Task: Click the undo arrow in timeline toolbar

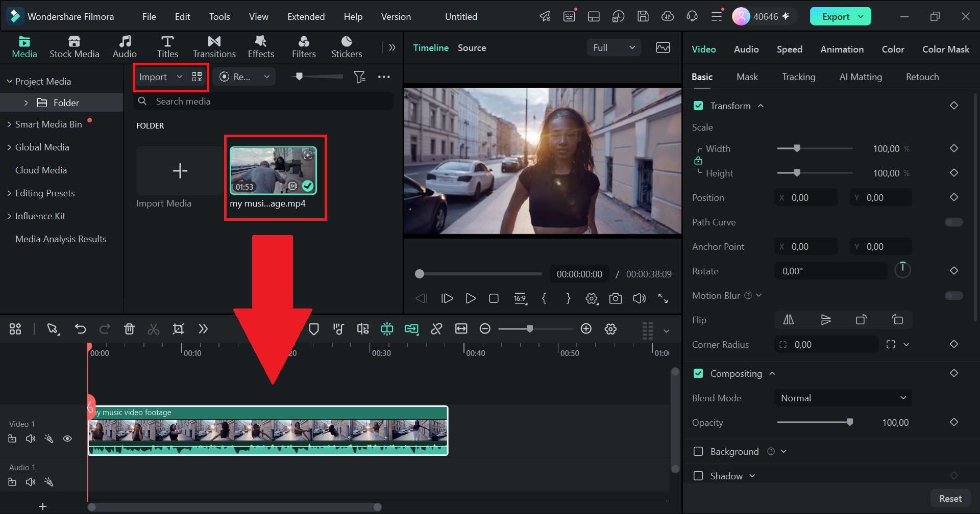Action: click(80, 329)
